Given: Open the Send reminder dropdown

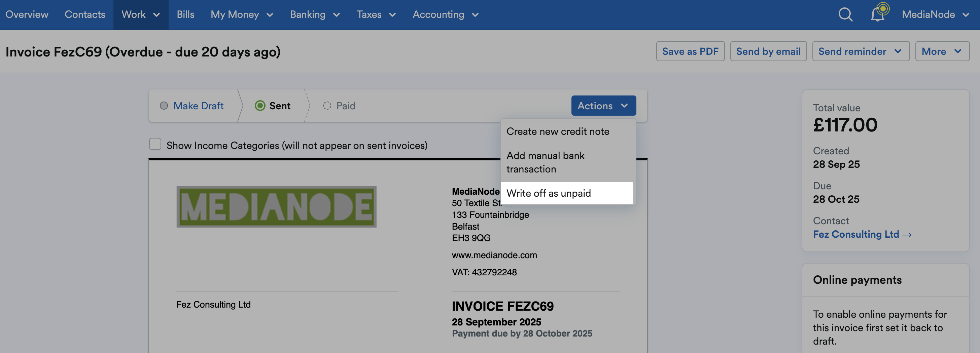Looking at the screenshot, I should (x=861, y=51).
